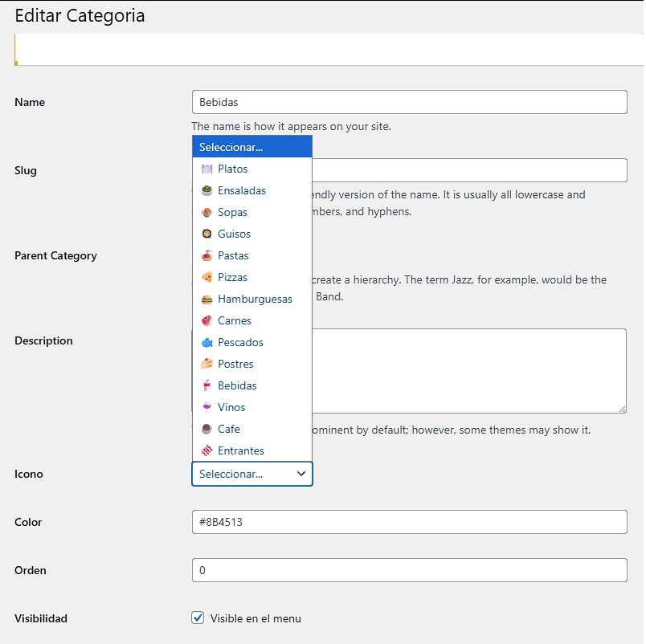
Task: Select the Platos icon option
Action: coord(234,169)
